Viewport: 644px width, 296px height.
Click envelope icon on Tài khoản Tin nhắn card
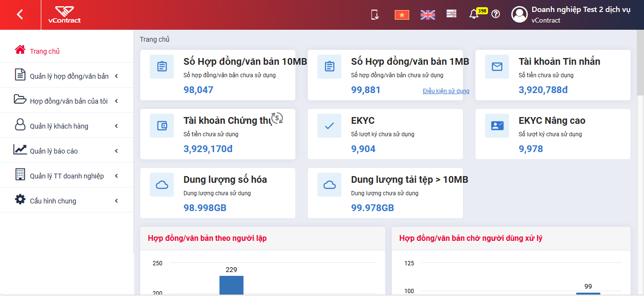(x=497, y=67)
